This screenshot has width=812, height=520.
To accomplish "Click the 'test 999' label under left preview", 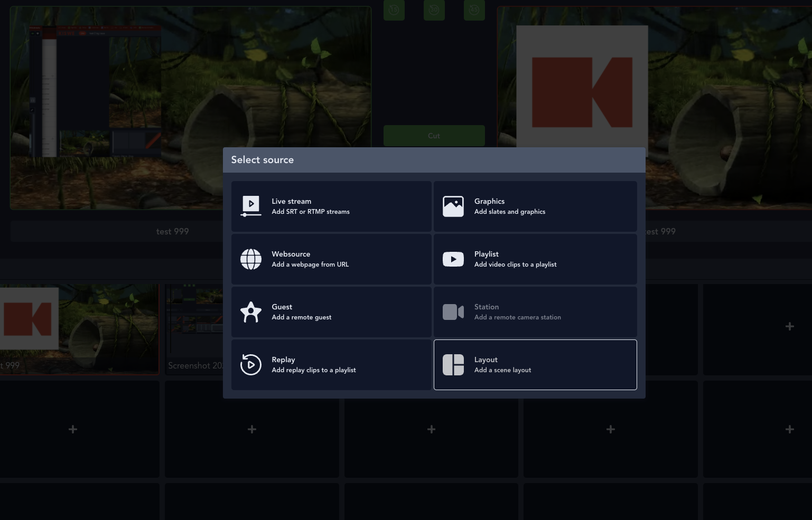I will click(172, 231).
